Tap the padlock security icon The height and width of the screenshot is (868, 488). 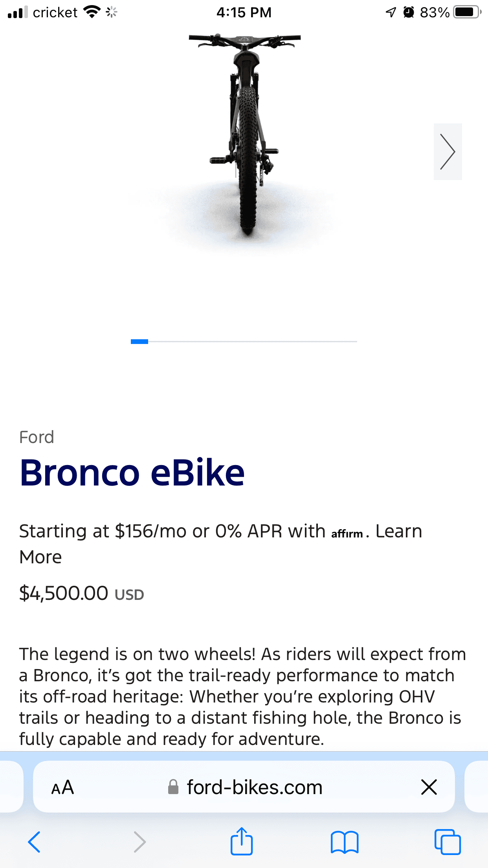point(173,787)
